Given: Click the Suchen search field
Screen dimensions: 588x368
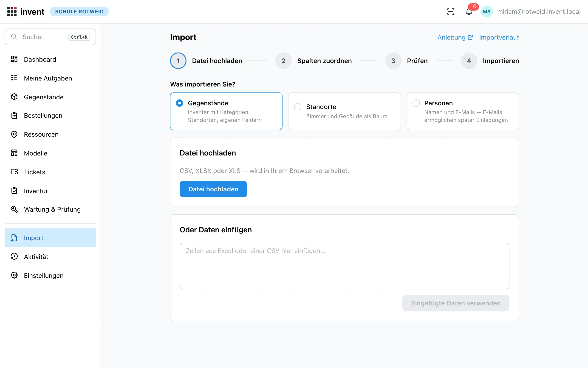Looking at the screenshot, I should click(x=50, y=37).
